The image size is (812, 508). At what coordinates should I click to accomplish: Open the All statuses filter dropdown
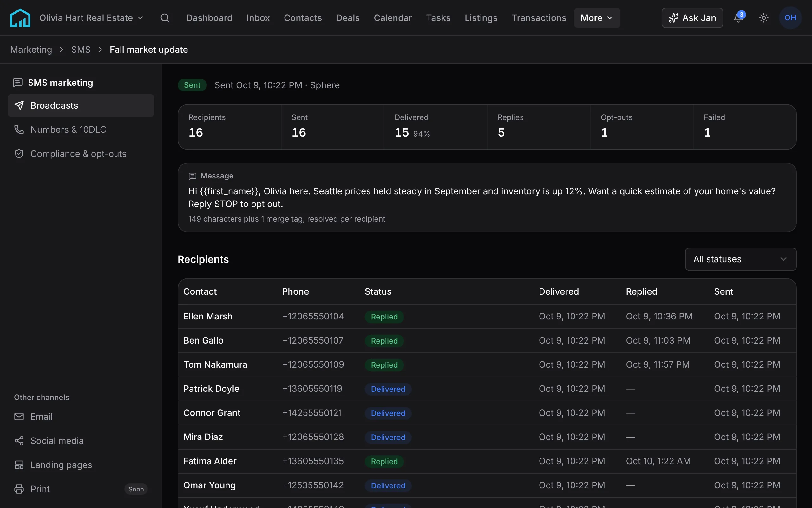(741, 259)
